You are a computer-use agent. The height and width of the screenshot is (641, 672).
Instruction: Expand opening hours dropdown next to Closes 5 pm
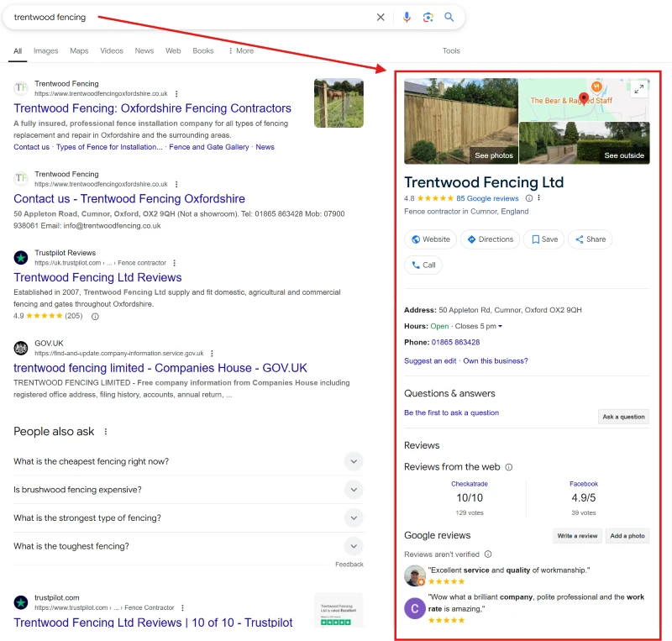[500, 326]
